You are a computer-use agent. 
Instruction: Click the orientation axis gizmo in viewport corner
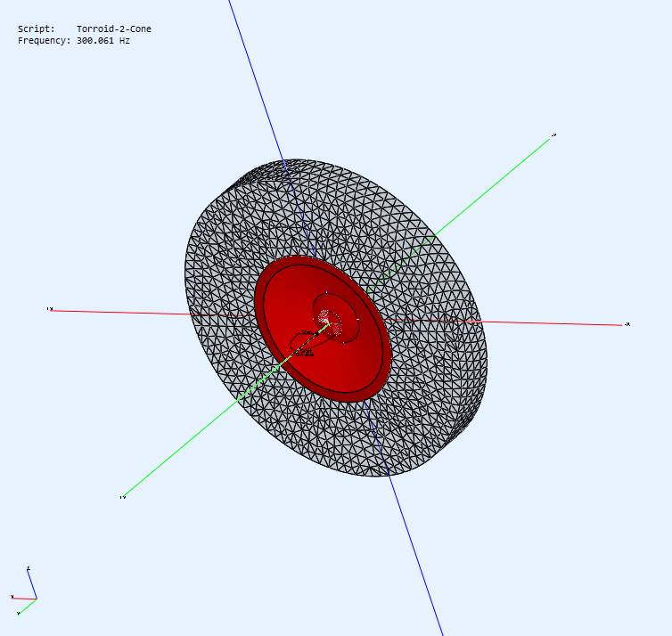[x=23, y=591]
